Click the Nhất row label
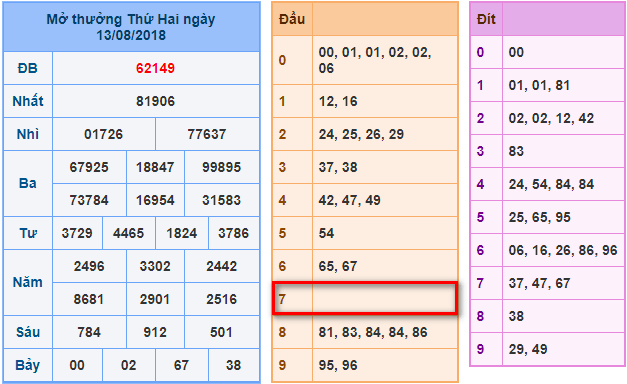627x384 pixels. [28, 101]
